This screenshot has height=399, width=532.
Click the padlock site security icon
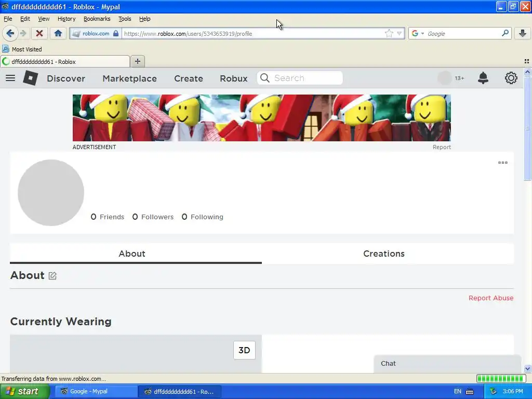116,33
